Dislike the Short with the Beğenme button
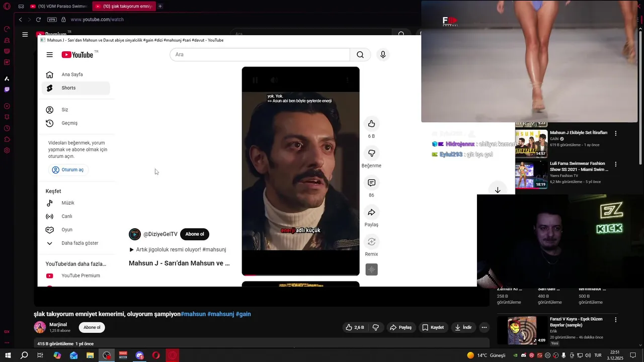The image size is (644, 362). [371, 153]
